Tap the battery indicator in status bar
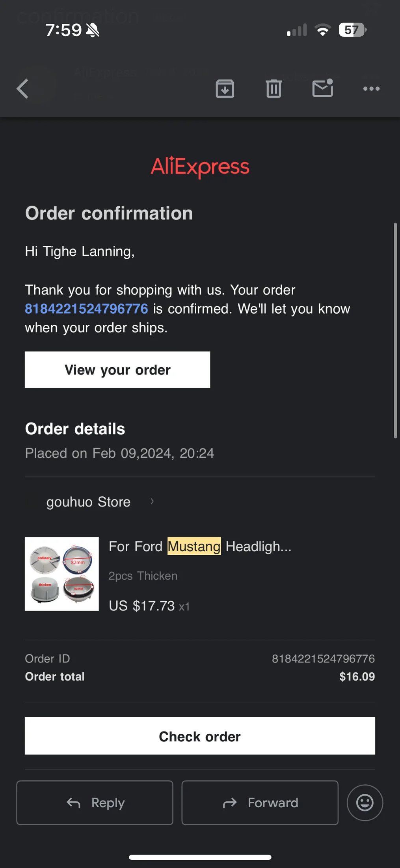 352,30
